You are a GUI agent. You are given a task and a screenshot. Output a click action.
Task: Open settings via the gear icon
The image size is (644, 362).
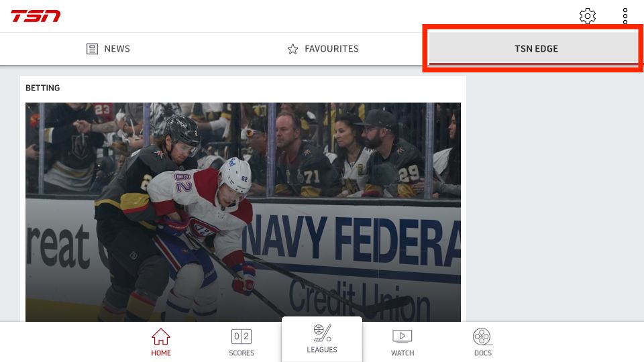point(588,16)
